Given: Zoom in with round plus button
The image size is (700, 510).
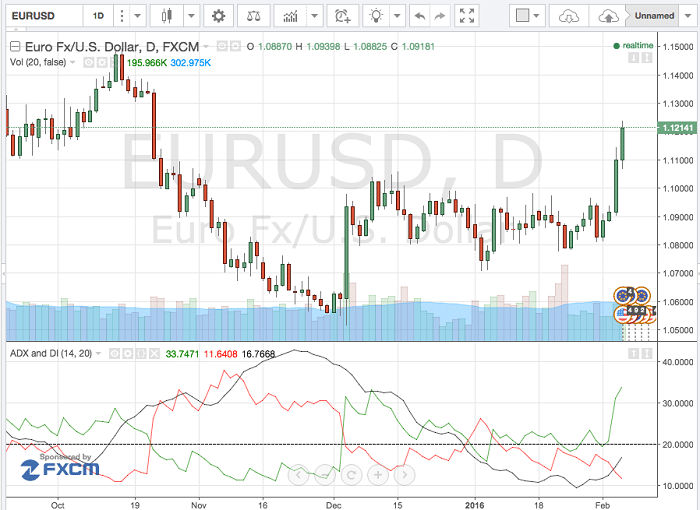Looking at the screenshot, I should pyautogui.click(x=378, y=474).
